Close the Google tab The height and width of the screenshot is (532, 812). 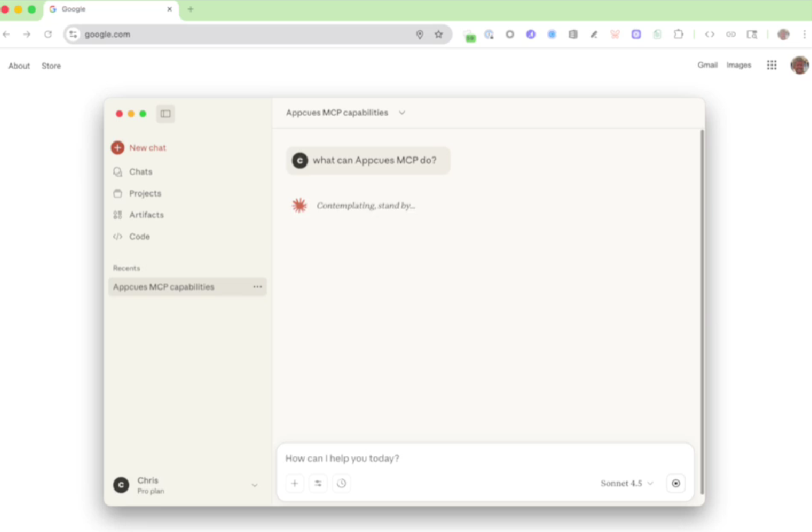[x=169, y=9]
